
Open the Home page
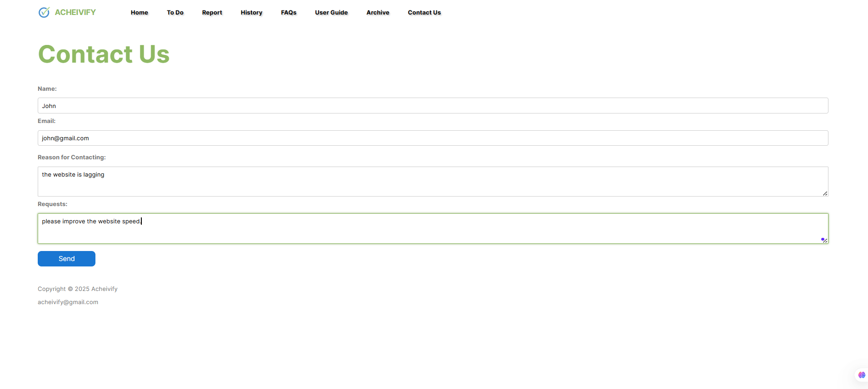coord(140,12)
